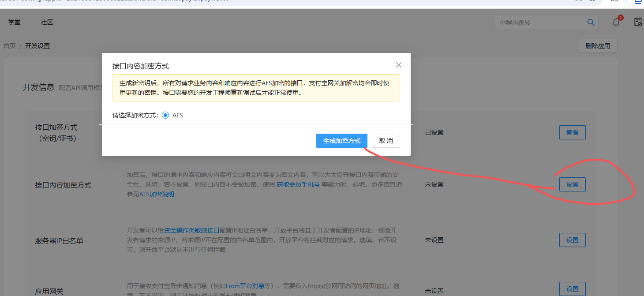Viewport: 644px width, 296px height.
Task: Open the notification bell
Action: [x=616, y=22]
